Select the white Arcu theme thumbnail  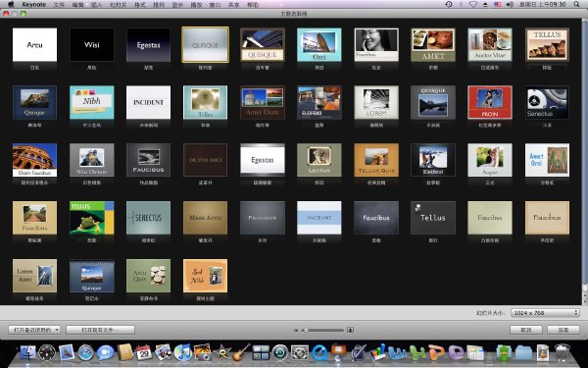(34, 45)
